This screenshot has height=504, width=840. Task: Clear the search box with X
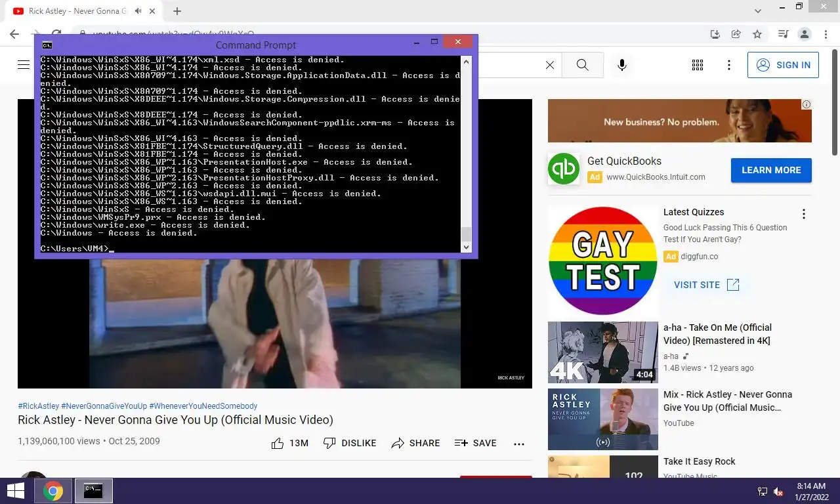[x=550, y=65]
